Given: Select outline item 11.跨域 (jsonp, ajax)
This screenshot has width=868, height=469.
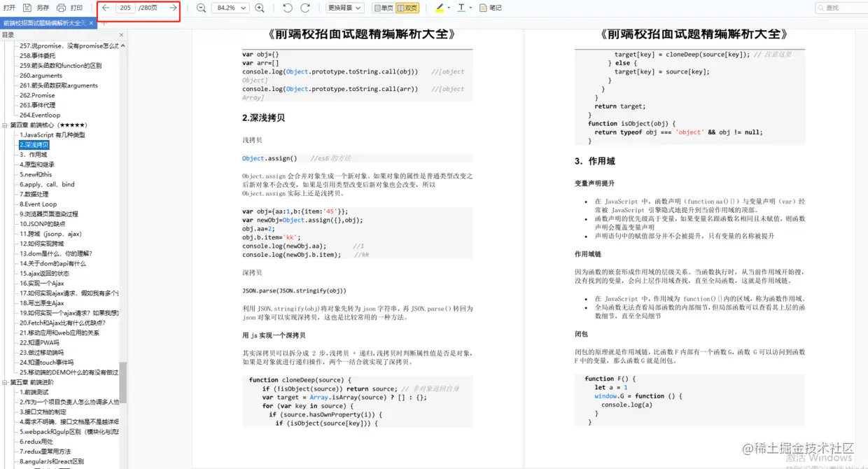Looking at the screenshot, I should (50, 234).
